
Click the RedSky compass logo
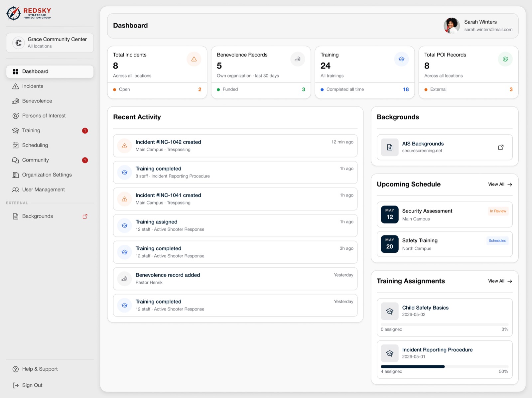click(14, 13)
